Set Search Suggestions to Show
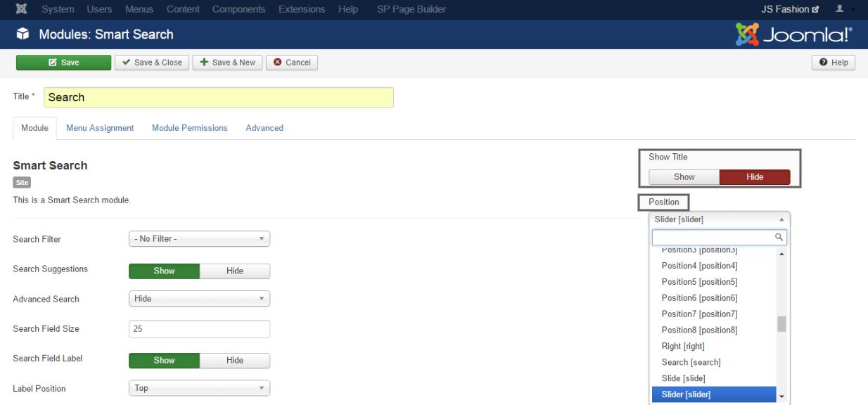This screenshot has height=405, width=868. tap(164, 271)
